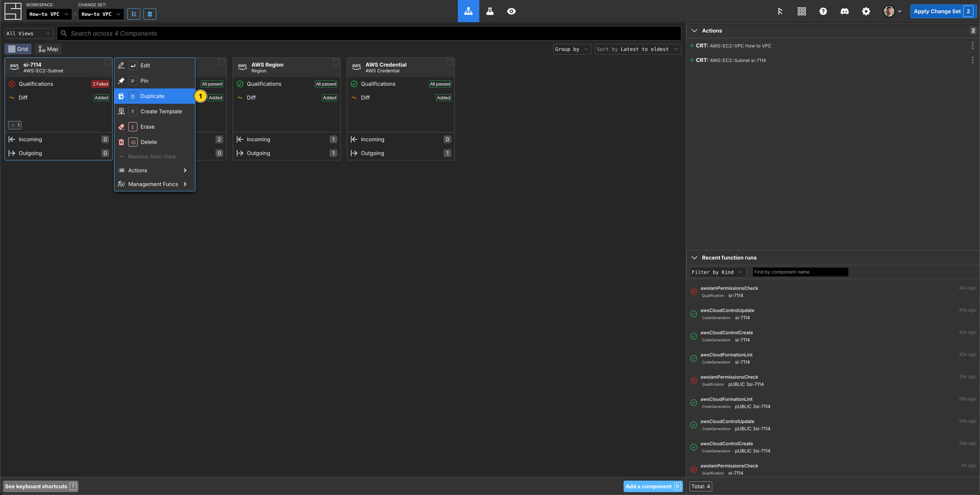
Task: Click the aws logo on si-7114 card
Action: pos(14,67)
